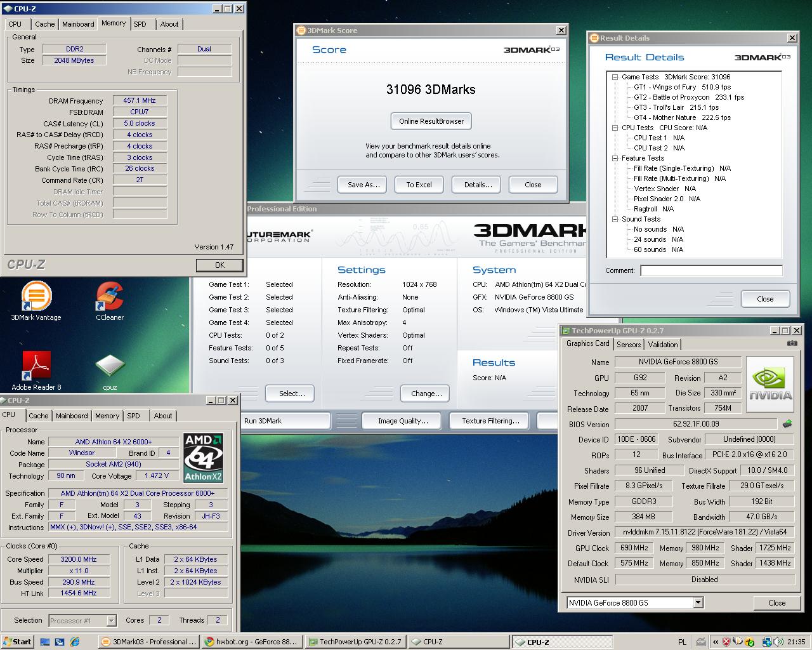Click the Result Details title bar icon
This screenshot has height=650, width=812.
(x=594, y=38)
